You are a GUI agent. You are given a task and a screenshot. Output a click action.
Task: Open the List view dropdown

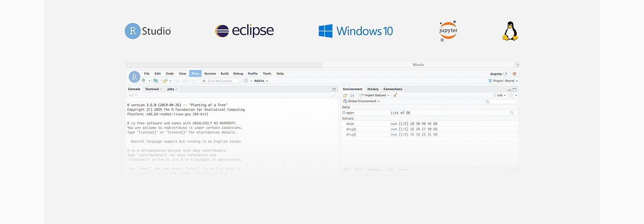pos(498,95)
